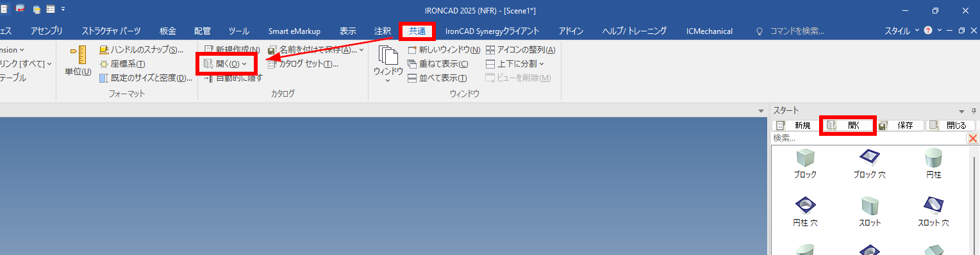The image size is (980, 255).
Task: Click 新しいウィンドウ(N) new window
Action: point(444,49)
